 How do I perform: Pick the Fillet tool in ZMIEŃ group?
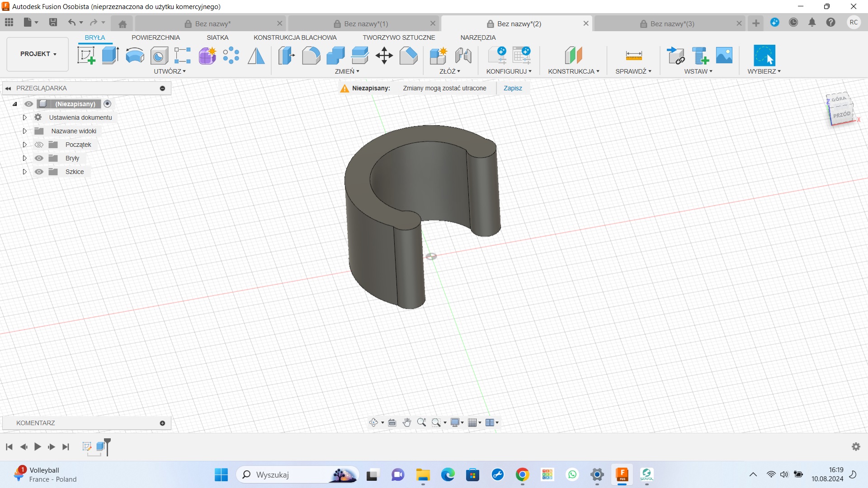[x=311, y=56]
